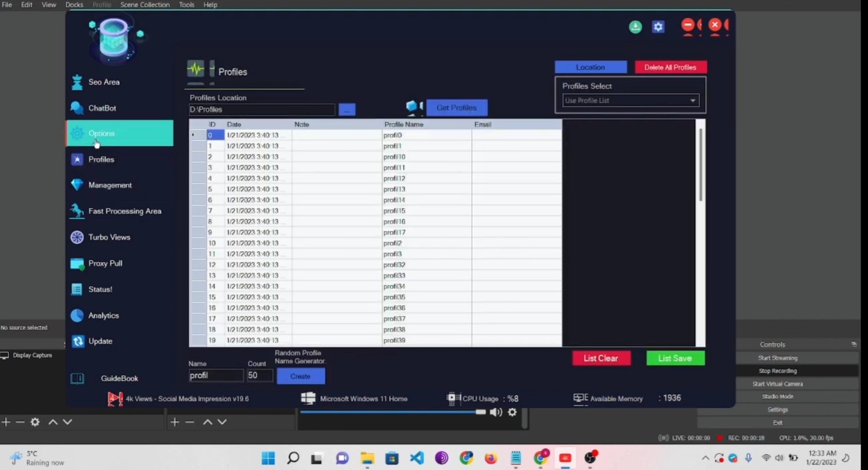
Task: Open the Windows Start menu
Action: pyautogui.click(x=268, y=458)
